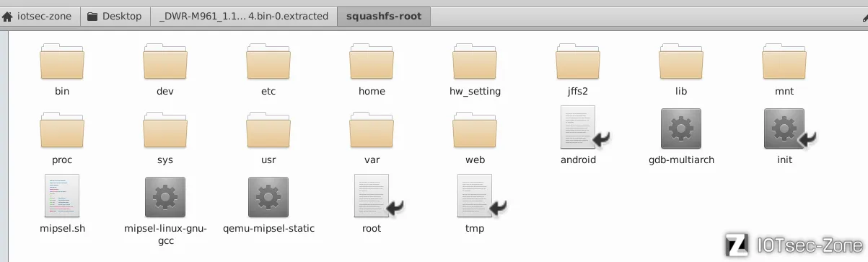The image size is (868, 262).
Task: Open the usr folder icon
Action: click(x=268, y=130)
